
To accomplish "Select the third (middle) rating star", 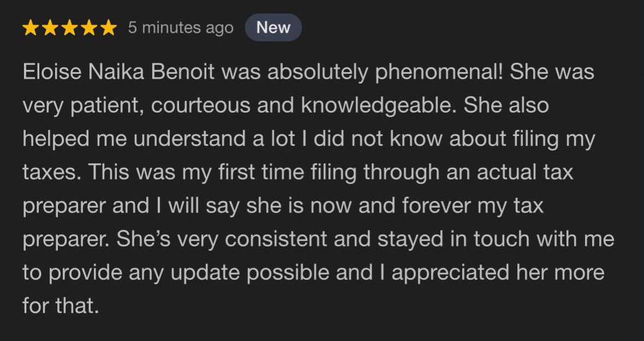I will (x=70, y=28).
